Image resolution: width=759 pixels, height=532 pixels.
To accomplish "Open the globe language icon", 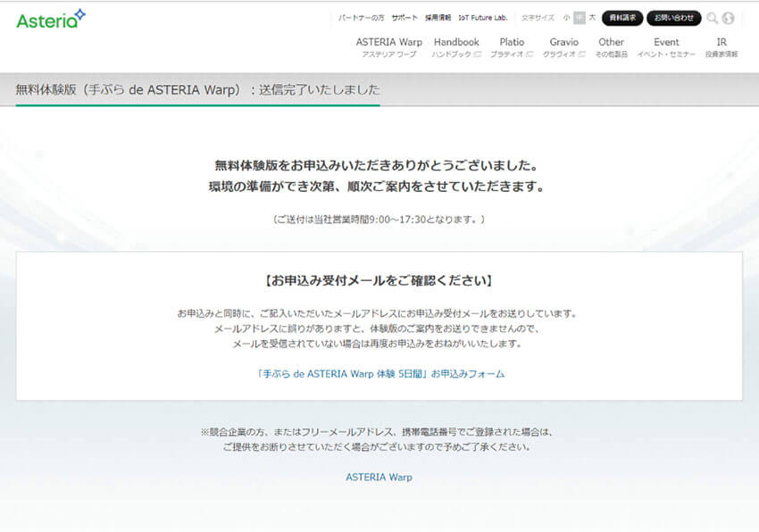I will pos(728,18).
